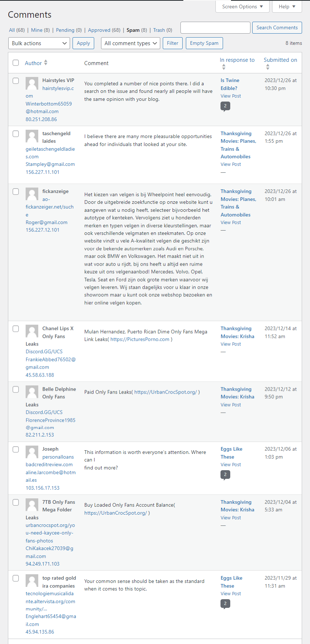The image size is (310, 644).
Task: Click the comment count bubble for Is Twine Edible
Action: [225, 106]
